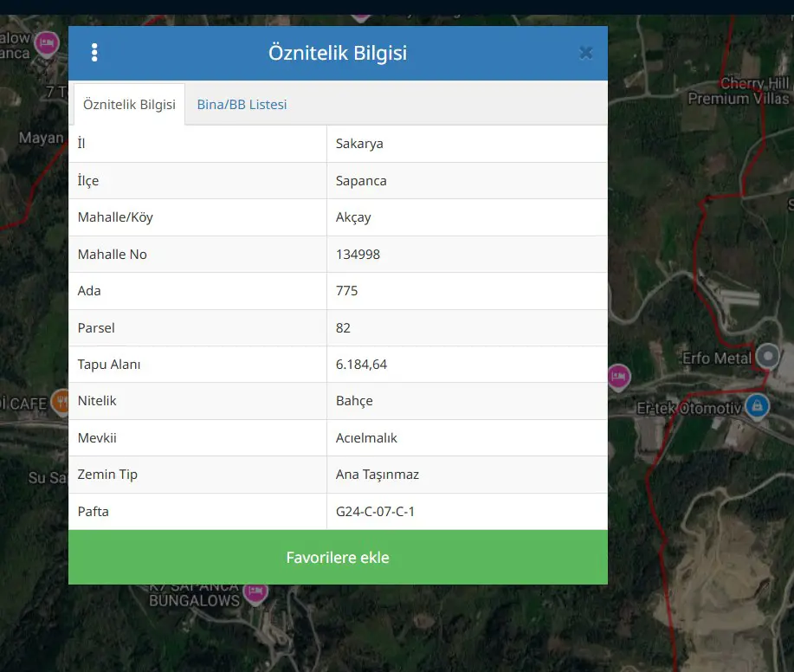Click the Sapanca district value

click(x=361, y=181)
